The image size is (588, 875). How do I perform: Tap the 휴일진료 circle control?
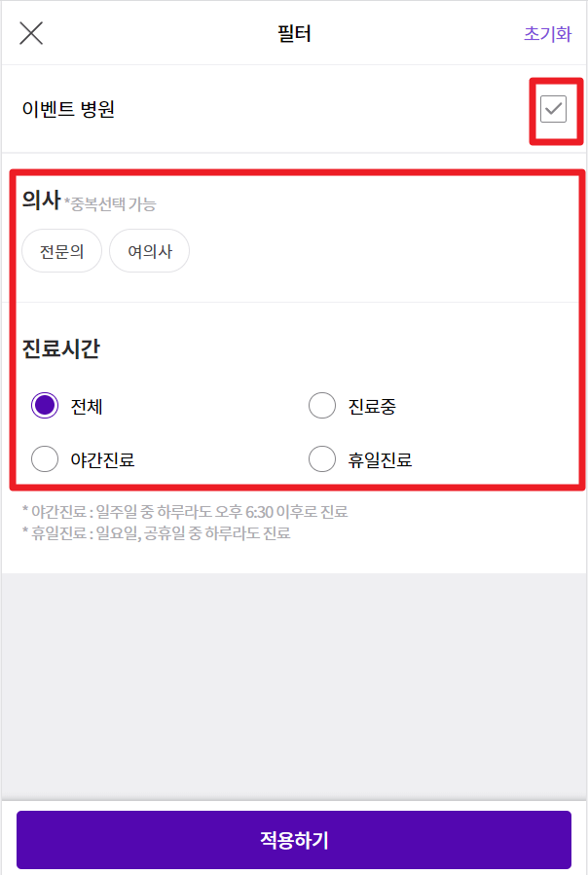pos(322,457)
